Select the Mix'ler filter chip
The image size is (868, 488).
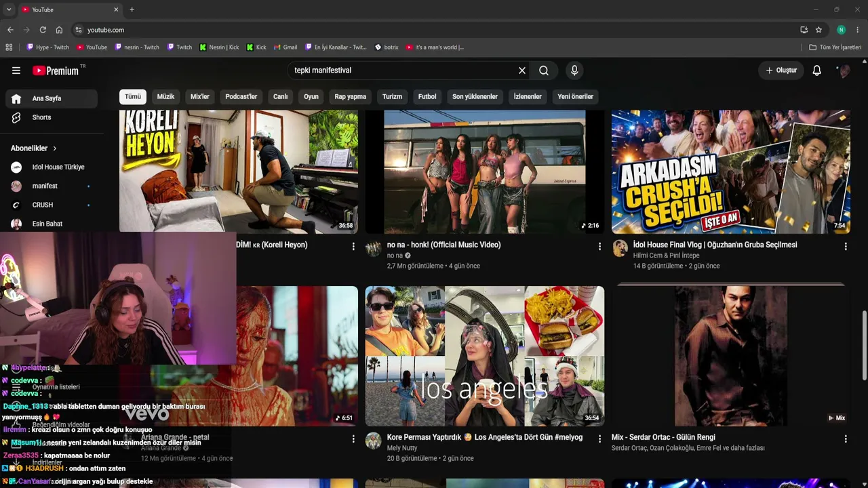(x=200, y=96)
